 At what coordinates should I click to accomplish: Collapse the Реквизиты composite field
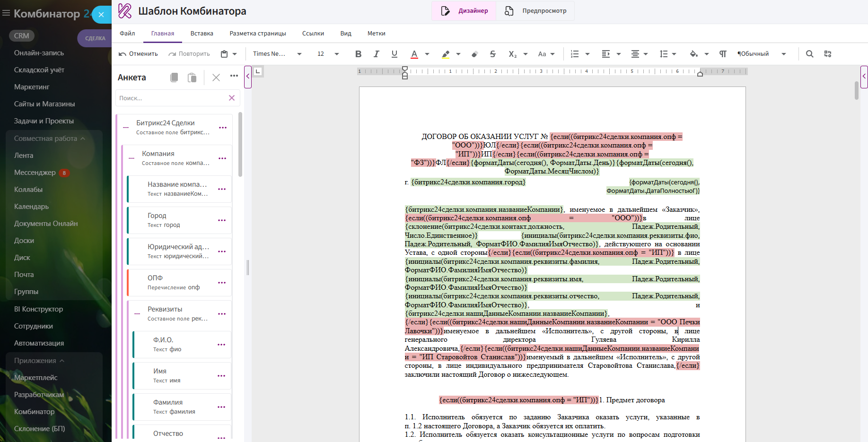click(x=137, y=313)
